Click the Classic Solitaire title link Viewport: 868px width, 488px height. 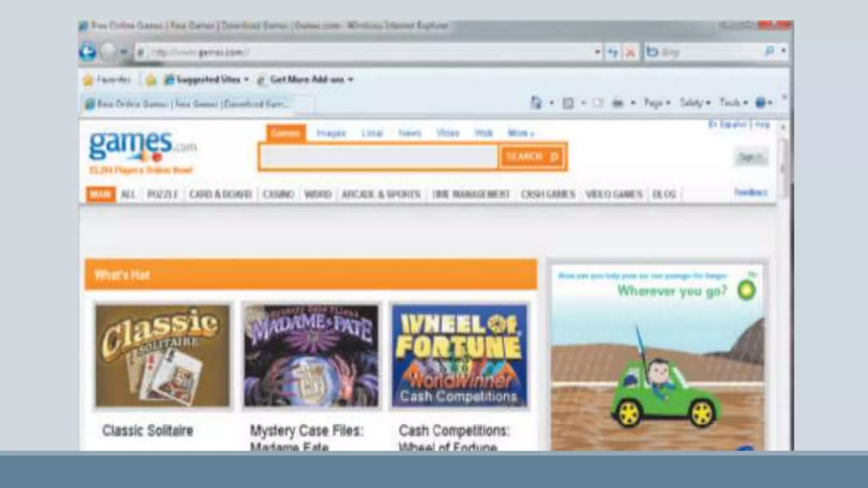[x=147, y=431]
